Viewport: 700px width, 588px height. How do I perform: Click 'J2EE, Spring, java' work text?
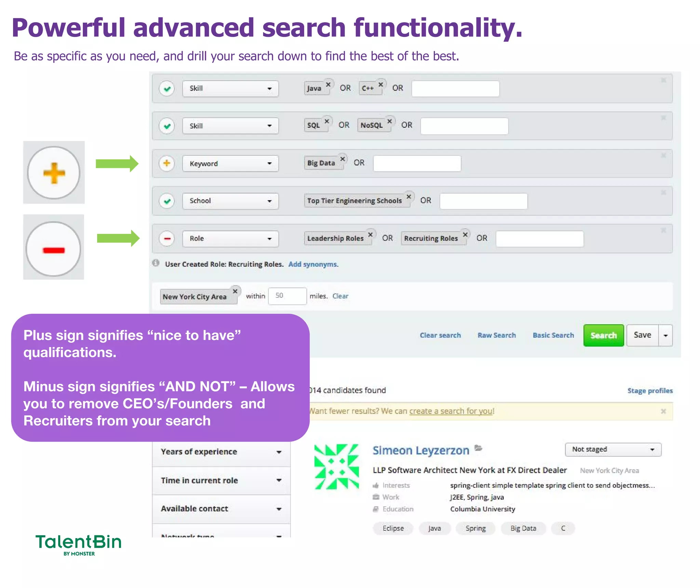[x=477, y=497]
